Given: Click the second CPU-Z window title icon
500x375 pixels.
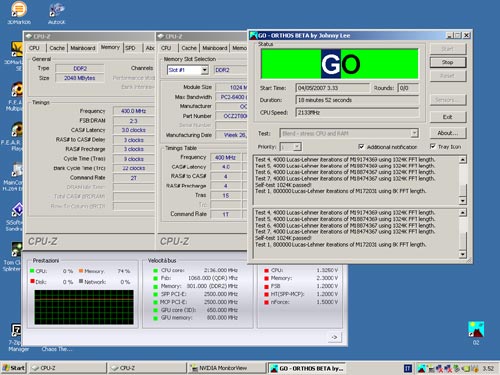Looking at the screenshot, I should point(161,36).
